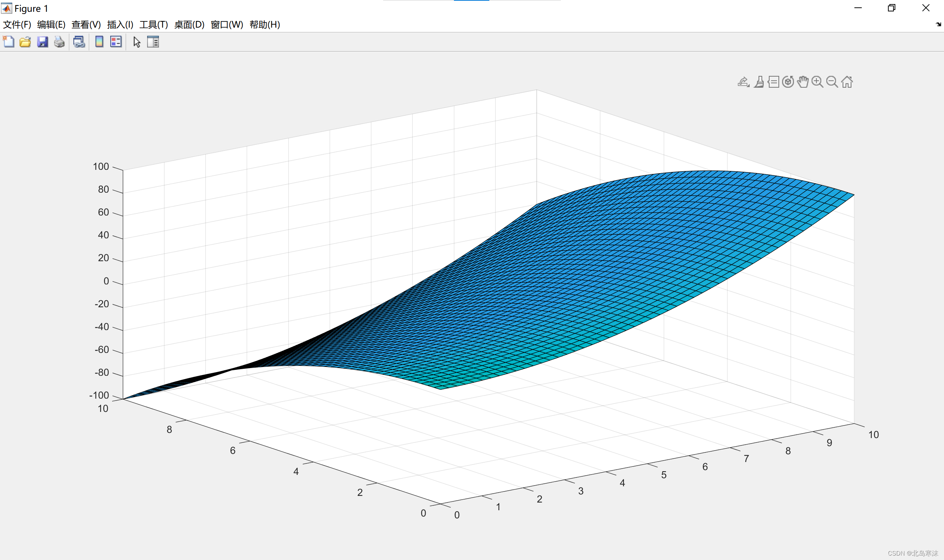Open the 文件(F) menu
944x560 pixels.
pyautogui.click(x=17, y=25)
